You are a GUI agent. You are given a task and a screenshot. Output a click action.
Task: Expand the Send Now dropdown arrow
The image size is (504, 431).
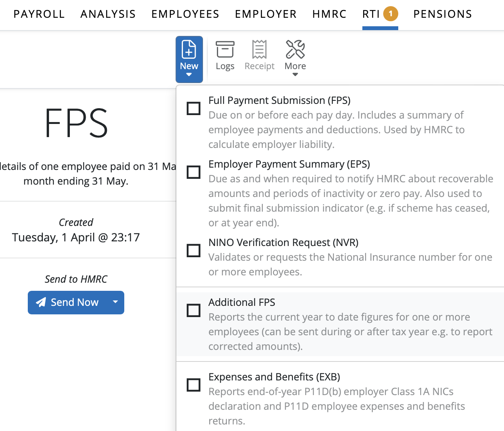point(115,302)
